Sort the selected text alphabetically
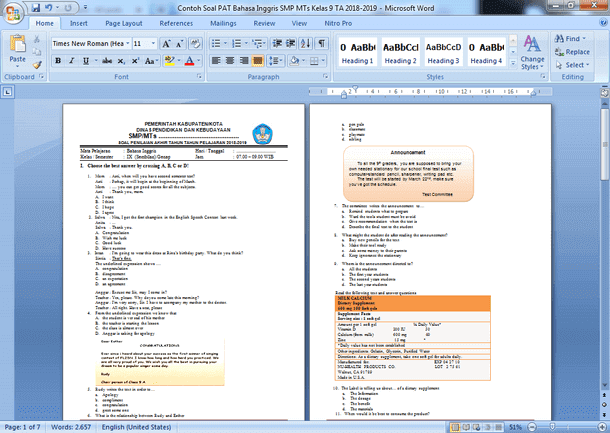Screen dimensions: 610x433 305,44
